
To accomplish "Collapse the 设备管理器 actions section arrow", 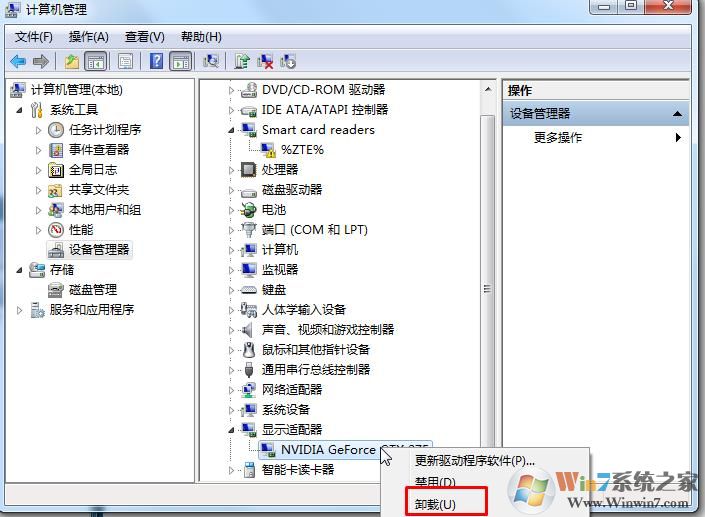I will [x=677, y=114].
